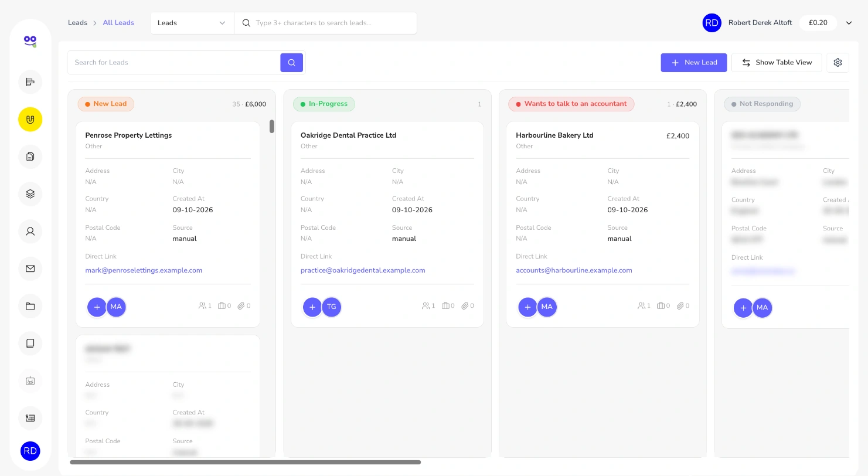Click the In-Progress column status tag

pyautogui.click(x=324, y=104)
